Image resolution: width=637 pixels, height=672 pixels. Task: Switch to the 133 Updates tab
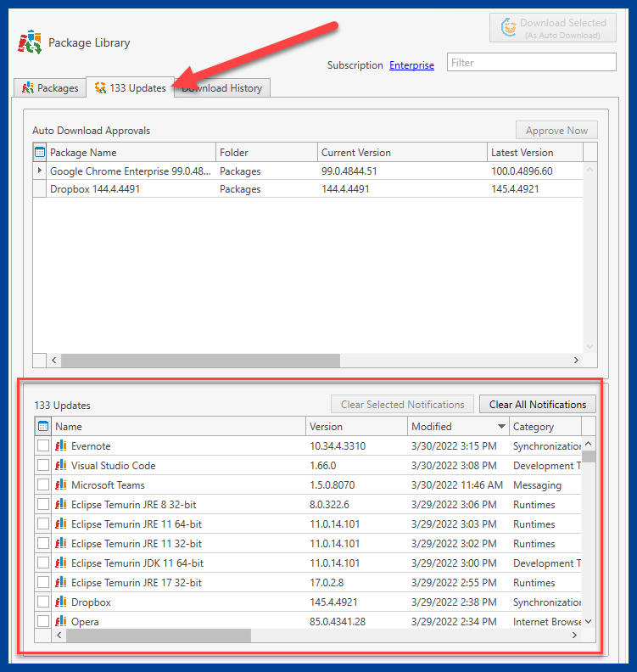131,87
